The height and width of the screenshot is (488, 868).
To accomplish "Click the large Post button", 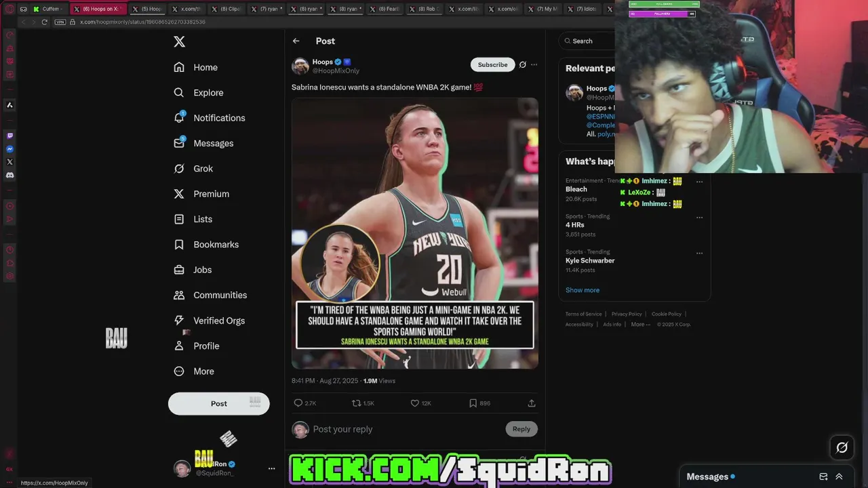I will [218, 403].
